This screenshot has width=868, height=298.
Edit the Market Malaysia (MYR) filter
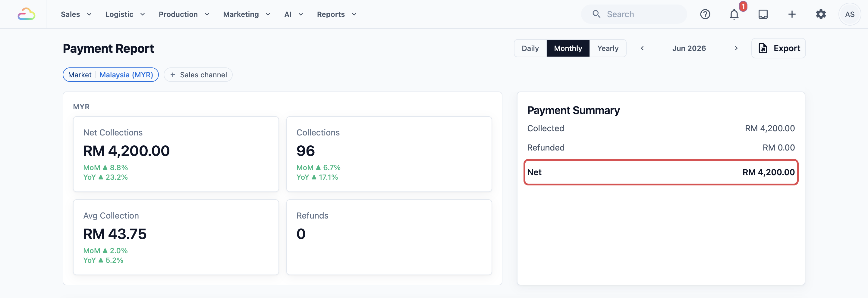pos(111,75)
